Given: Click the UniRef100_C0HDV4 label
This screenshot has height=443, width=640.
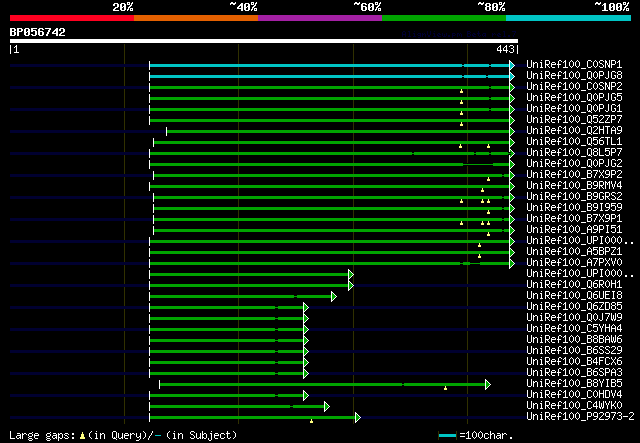Looking at the screenshot, I should click(x=574, y=395).
